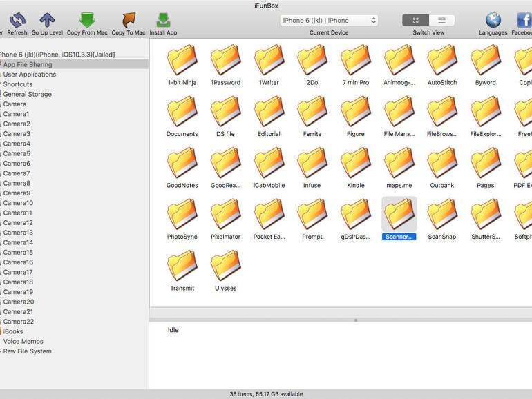Select Raw File System in sidebar

point(28,351)
